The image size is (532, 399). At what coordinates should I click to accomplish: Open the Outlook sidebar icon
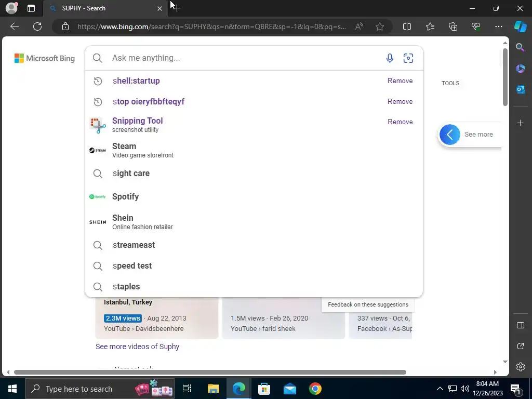click(520, 89)
